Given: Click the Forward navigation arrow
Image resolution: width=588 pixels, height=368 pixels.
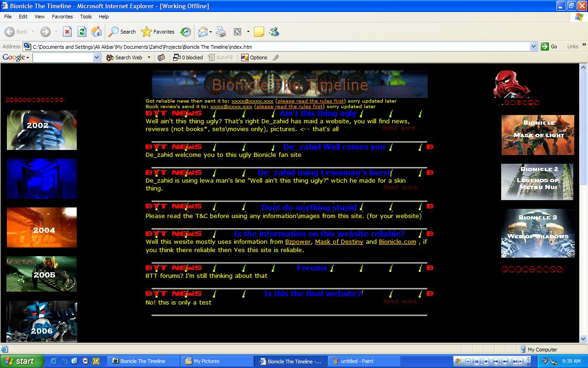Looking at the screenshot, I should pyautogui.click(x=45, y=32).
